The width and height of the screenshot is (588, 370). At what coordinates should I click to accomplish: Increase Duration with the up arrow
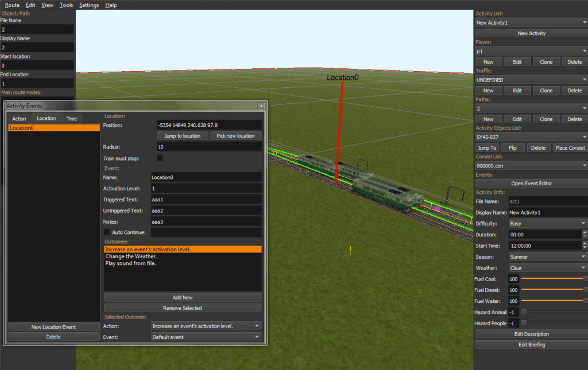585,232
